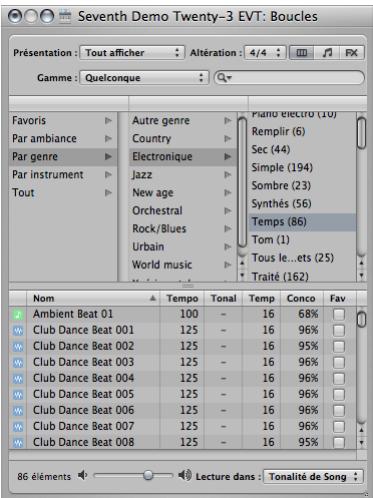Click the window toolbar toggle icon in title bar
The image size is (373, 498).
click(65, 16)
